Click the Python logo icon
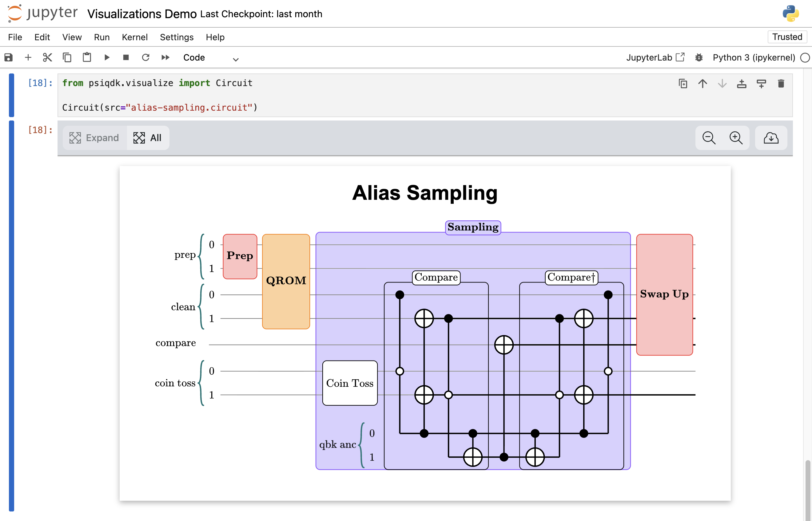Image resolution: width=812 pixels, height=521 pixels. [x=791, y=14]
